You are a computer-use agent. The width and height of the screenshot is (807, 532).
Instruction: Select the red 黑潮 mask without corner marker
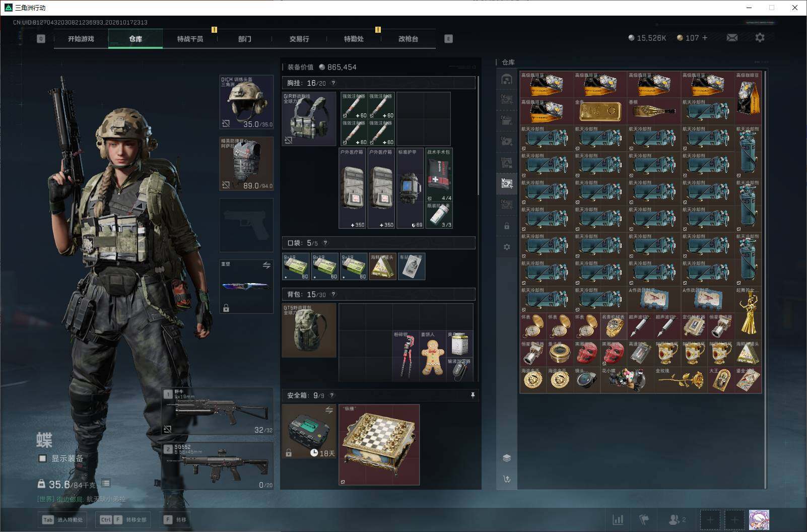586,353
